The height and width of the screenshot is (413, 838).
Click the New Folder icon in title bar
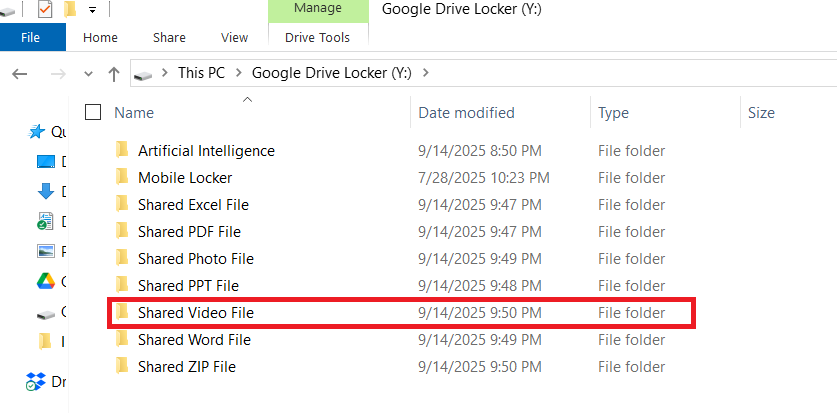(70, 10)
